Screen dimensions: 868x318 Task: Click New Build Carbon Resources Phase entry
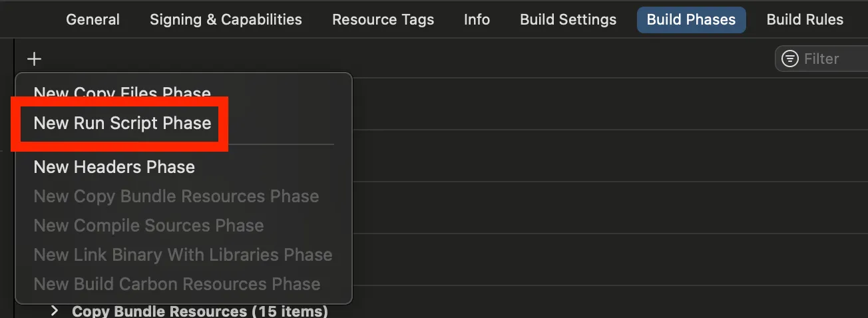[177, 284]
